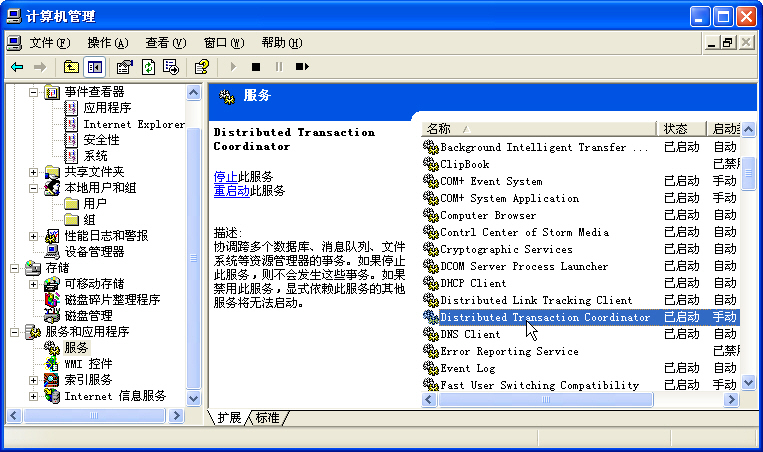This screenshot has height=452, width=763.
Task: Click the 应用程序 log icon in tree
Action: (x=72, y=108)
